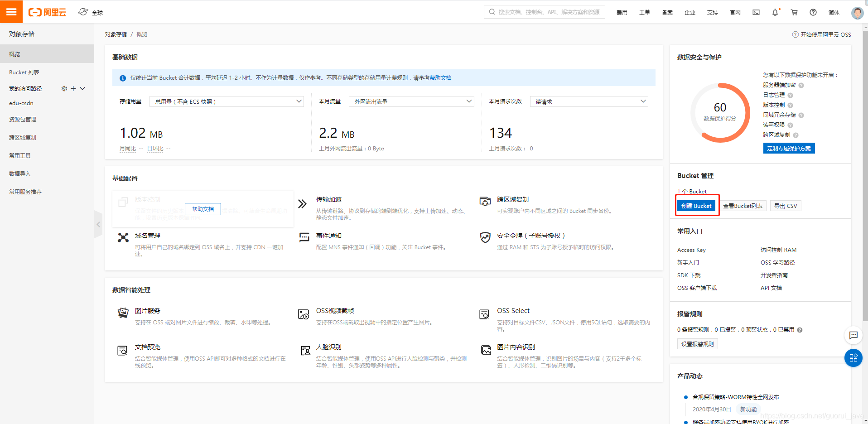
Task: Open the 本月请求次数 read request dropdown
Action: [x=589, y=101]
